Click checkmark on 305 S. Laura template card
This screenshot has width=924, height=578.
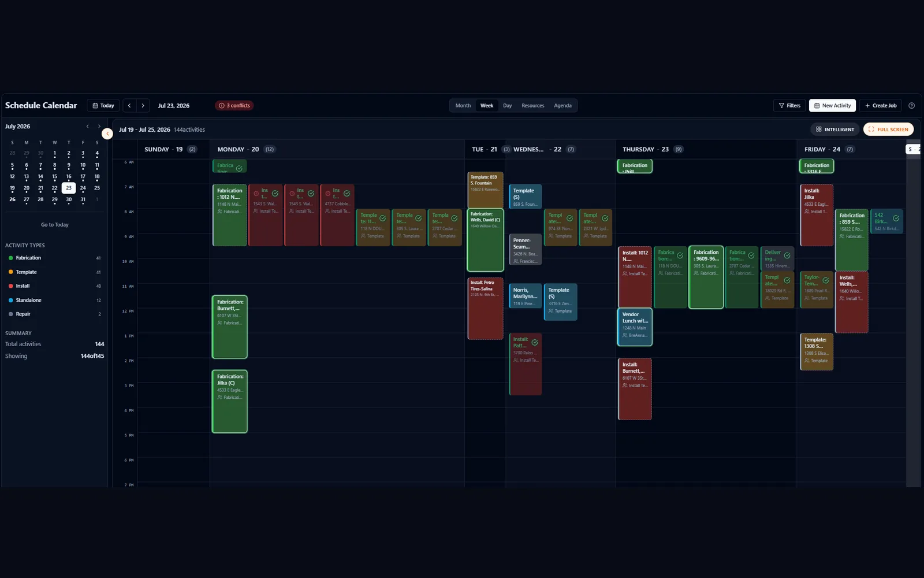pyautogui.click(x=418, y=218)
